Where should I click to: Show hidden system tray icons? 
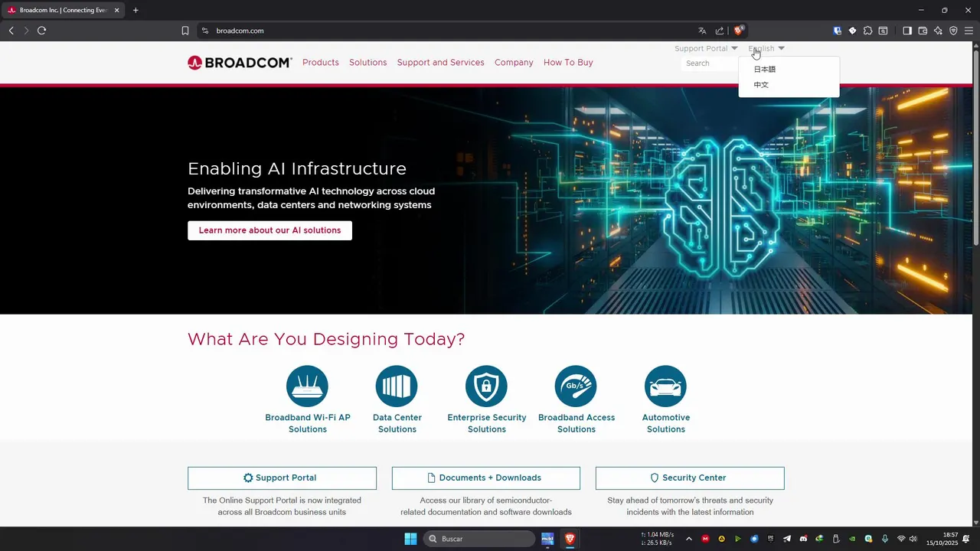click(x=688, y=539)
